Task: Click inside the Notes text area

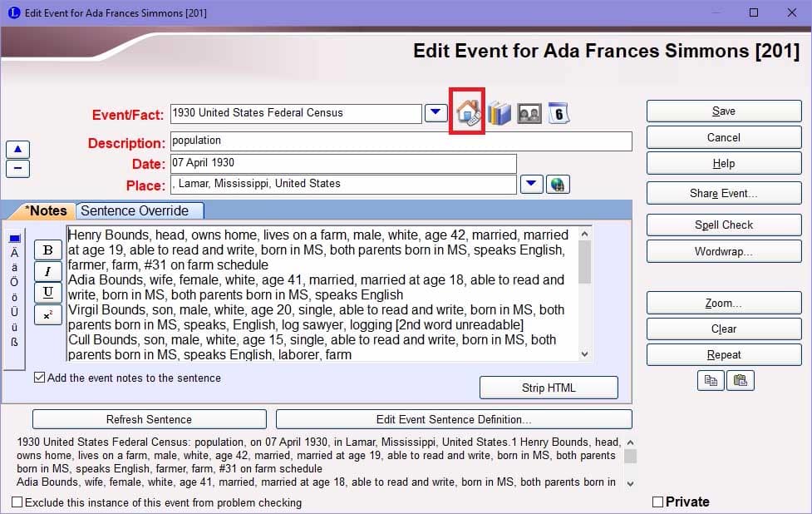Action: [x=321, y=294]
